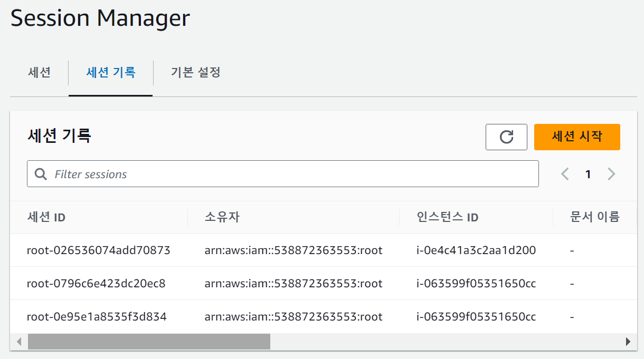Screen dimensions: 644x359
Task: Click horizontal scrollbar right arrow
Action: 628,342
